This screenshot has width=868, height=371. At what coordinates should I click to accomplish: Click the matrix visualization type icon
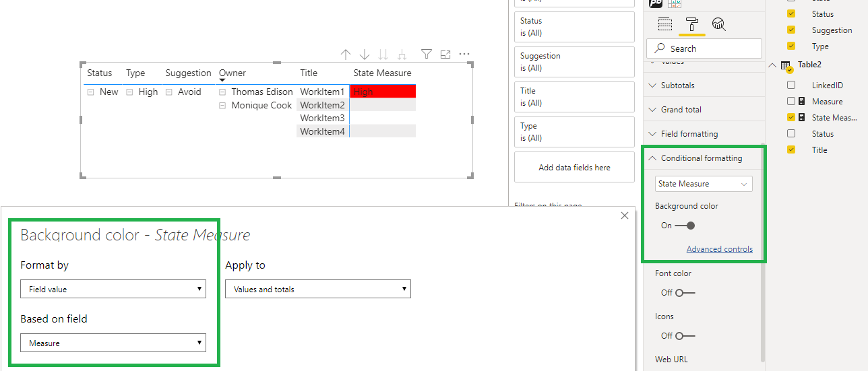pyautogui.click(x=673, y=3)
